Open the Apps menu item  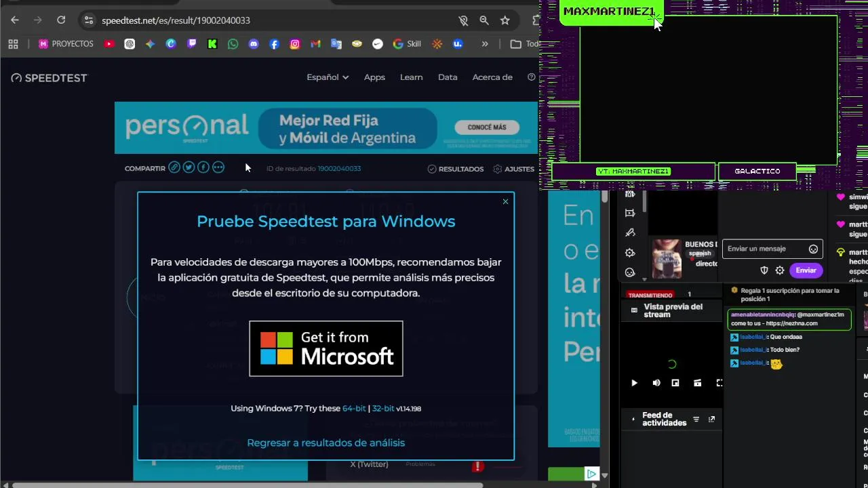[x=374, y=77]
